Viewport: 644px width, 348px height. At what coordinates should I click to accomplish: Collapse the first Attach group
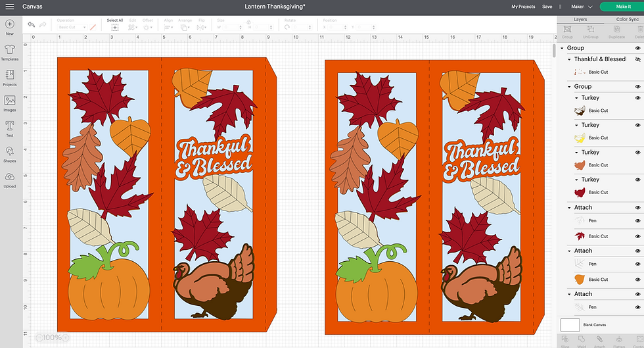tap(569, 208)
